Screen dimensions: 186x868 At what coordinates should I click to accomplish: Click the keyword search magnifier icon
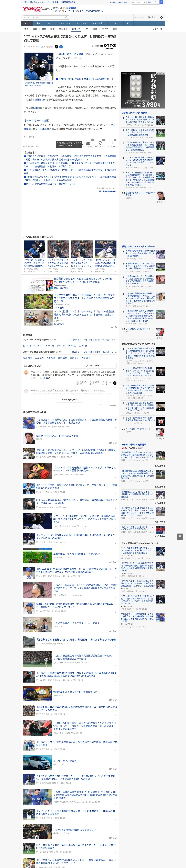pos(66,18)
